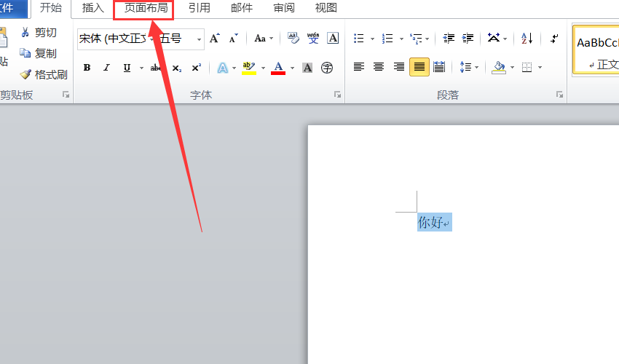The image size is (619, 364).
Task: Click the Cut (剪切) scissors icon
Action: pyautogui.click(x=25, y=32)
